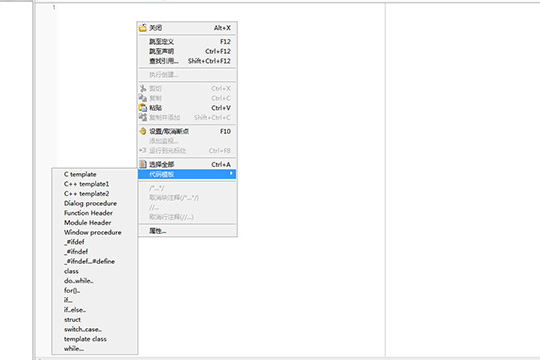This screenshot has height=360, width=540.
Task: Insert the C++ template2 snippet
Action: point(95,194)
